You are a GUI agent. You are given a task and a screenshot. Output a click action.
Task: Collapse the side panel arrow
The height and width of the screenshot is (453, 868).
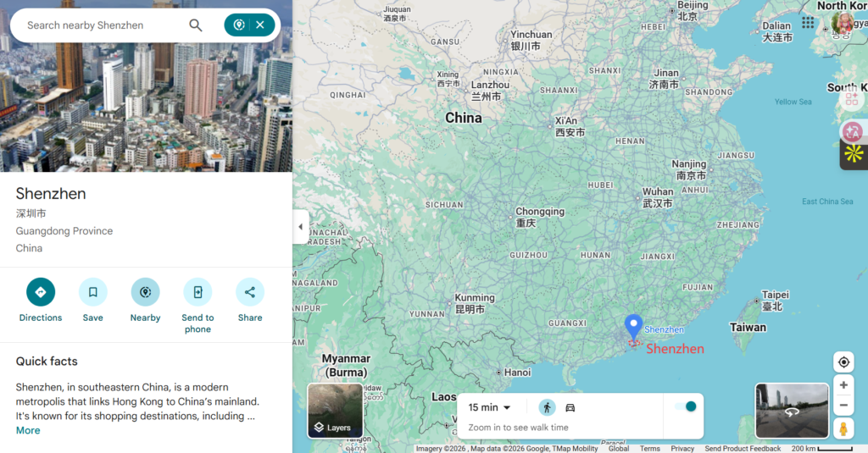301,227
